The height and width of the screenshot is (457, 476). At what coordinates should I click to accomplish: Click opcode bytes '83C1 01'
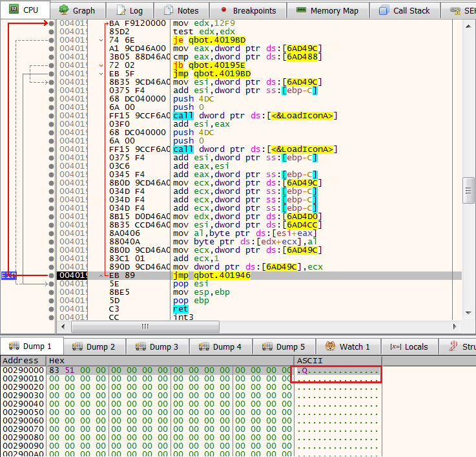pyautogui.click(x=127, y=259)
